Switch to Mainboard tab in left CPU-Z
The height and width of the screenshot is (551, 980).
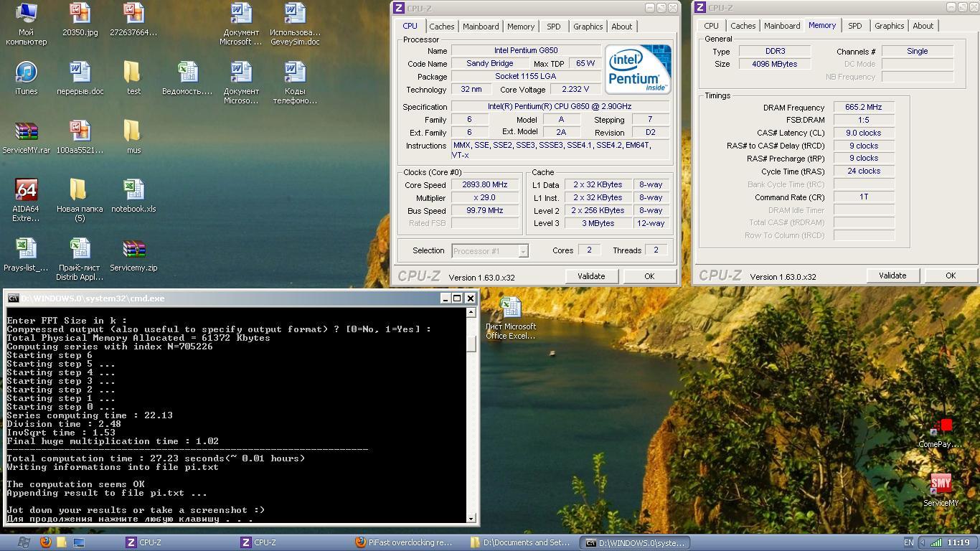(481, 27)
